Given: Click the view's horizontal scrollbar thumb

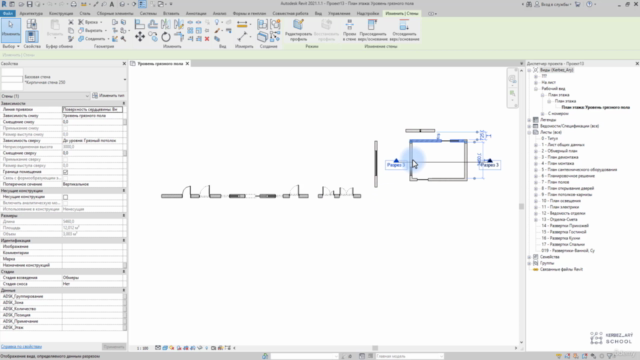Looking at the screenshot, I should 375,348.
